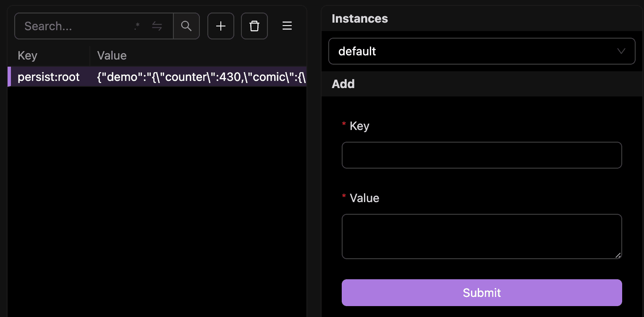Click the trash icon to clear storage
The width and height of the screenshot is (644, 317).
tap(254, 26)
